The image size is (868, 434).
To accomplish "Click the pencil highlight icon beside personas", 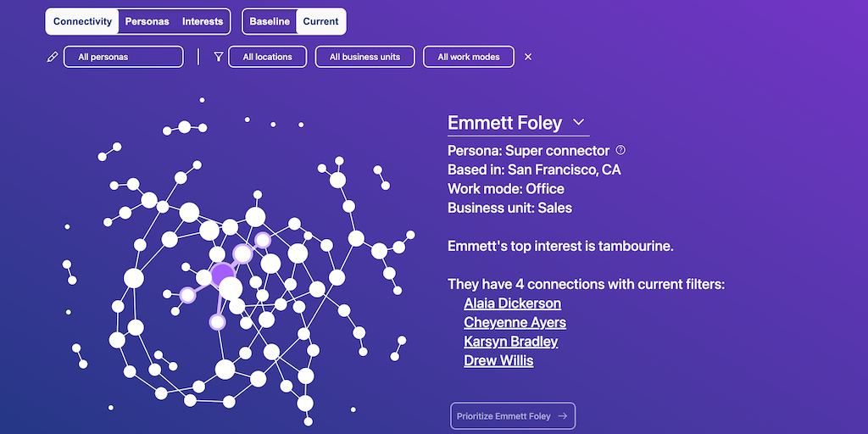I will [x=53, y=57].
